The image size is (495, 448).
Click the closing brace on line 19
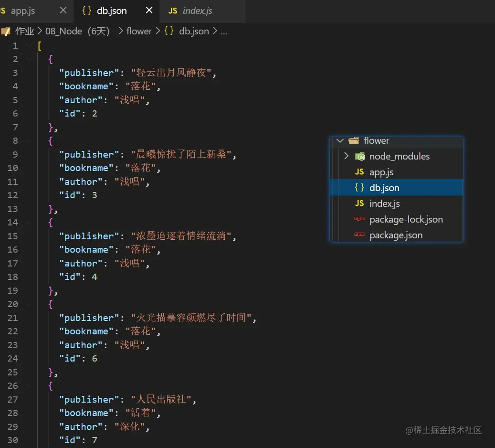click(x=51, y=291)
